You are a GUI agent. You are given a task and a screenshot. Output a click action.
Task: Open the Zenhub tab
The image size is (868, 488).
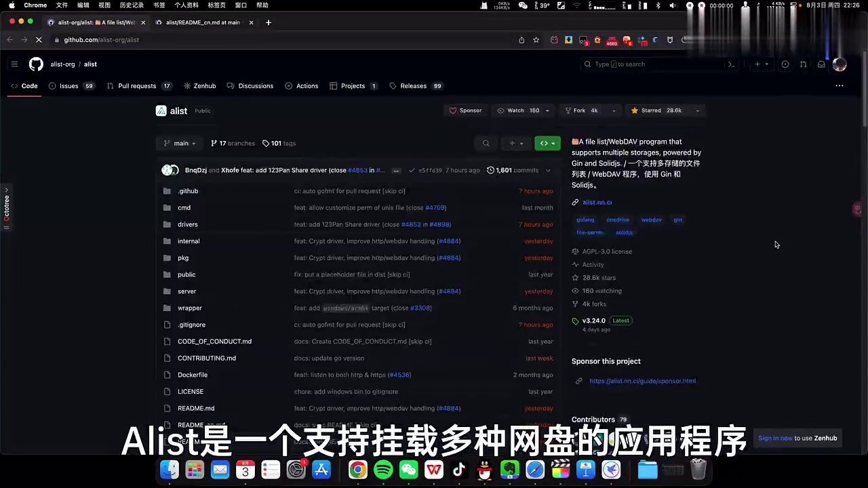tap(200, 86)
